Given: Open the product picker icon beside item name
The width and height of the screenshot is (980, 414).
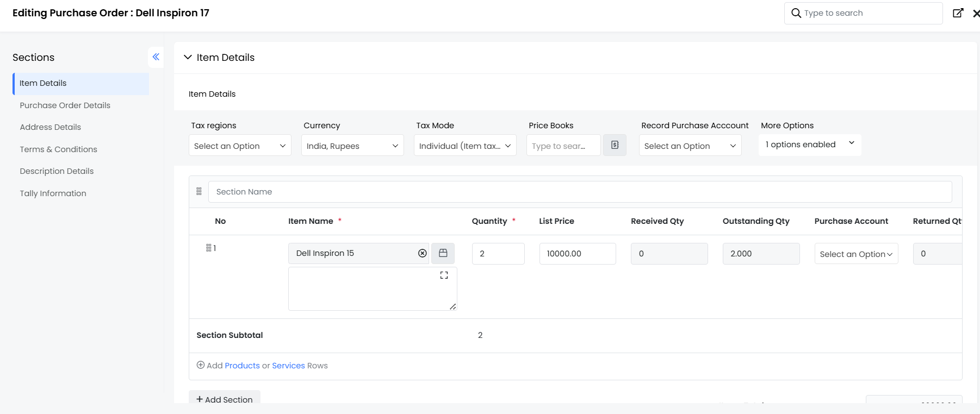Looking at the screenshot, I should pos(443,253).
